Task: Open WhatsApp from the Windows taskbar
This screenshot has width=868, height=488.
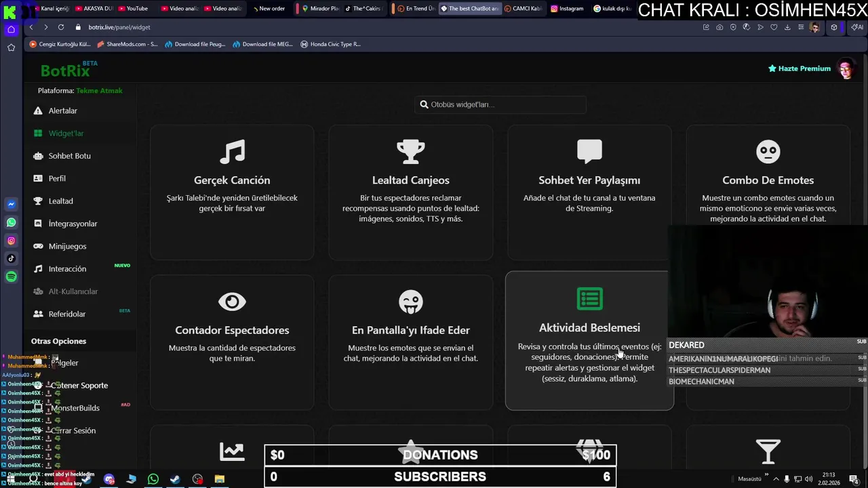Action: (x=153, y=479)
